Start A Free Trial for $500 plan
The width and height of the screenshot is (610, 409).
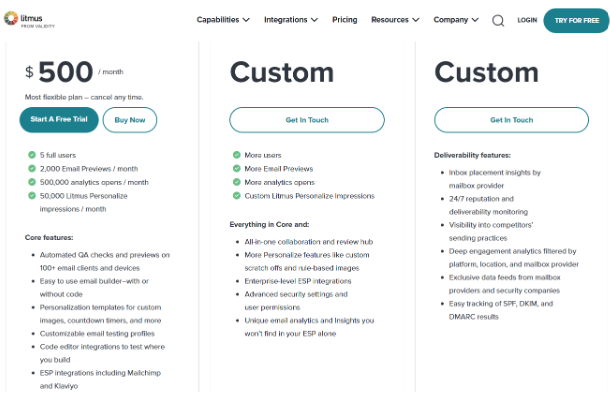click(x=59, y=119)
